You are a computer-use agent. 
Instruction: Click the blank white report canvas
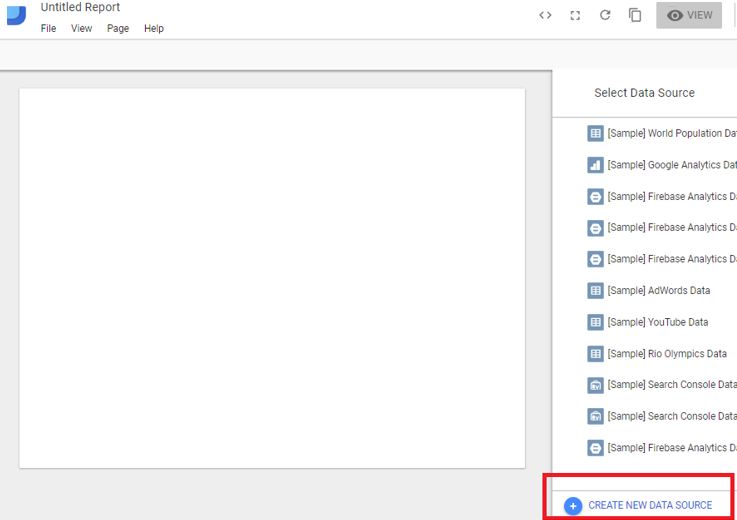(x=272, y=278)
